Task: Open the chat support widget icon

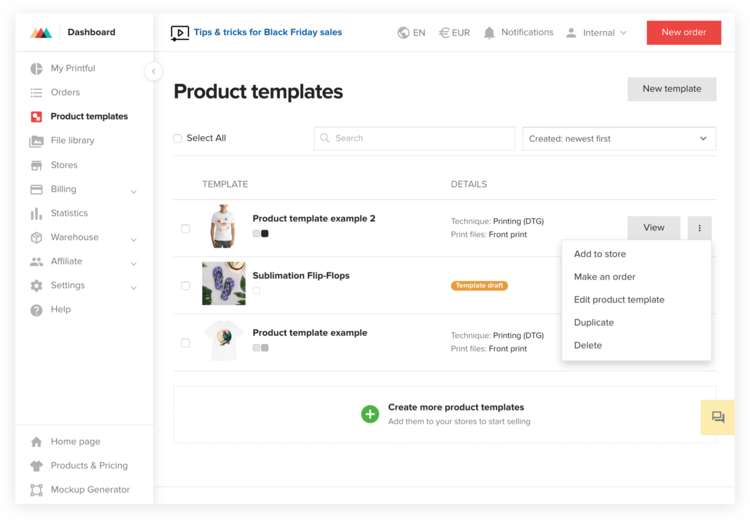Action: (x=718, y=417)
